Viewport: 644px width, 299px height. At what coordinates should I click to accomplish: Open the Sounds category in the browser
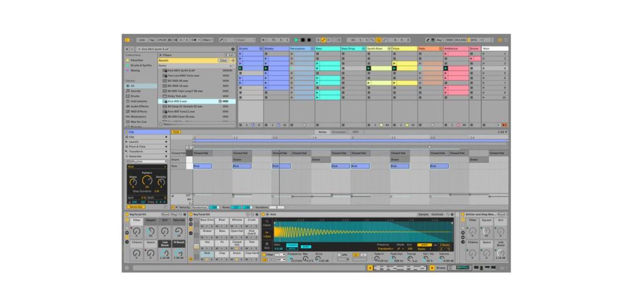pyautogui.click(x=135, y=91)
